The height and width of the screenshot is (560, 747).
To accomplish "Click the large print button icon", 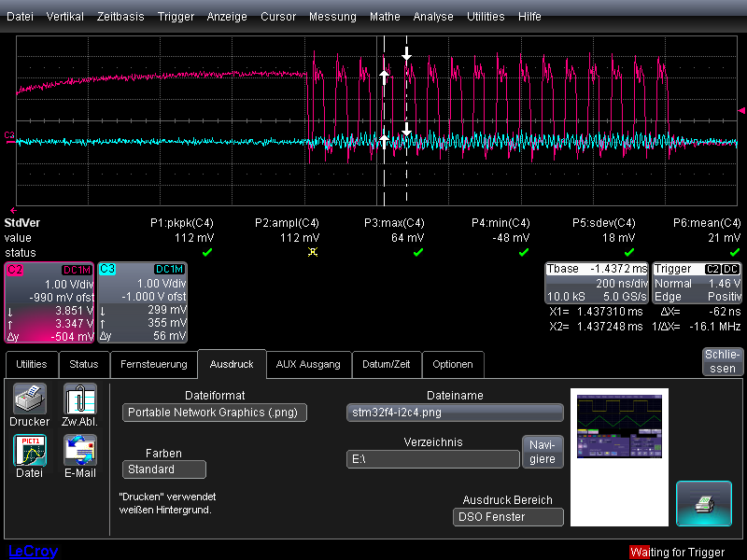I will 704,503.
